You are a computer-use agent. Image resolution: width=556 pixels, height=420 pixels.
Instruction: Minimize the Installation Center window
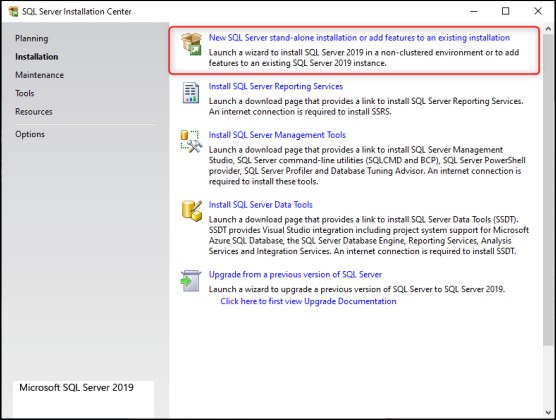coord(474,11)
